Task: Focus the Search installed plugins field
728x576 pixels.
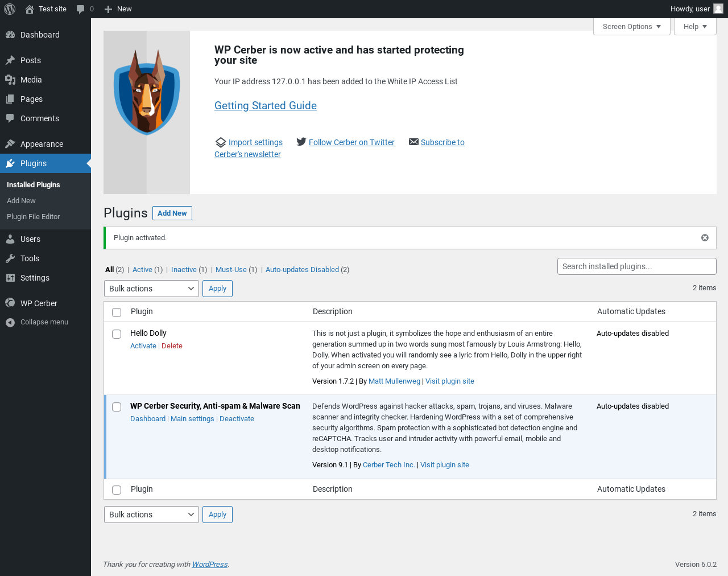Action: point(637,266)
